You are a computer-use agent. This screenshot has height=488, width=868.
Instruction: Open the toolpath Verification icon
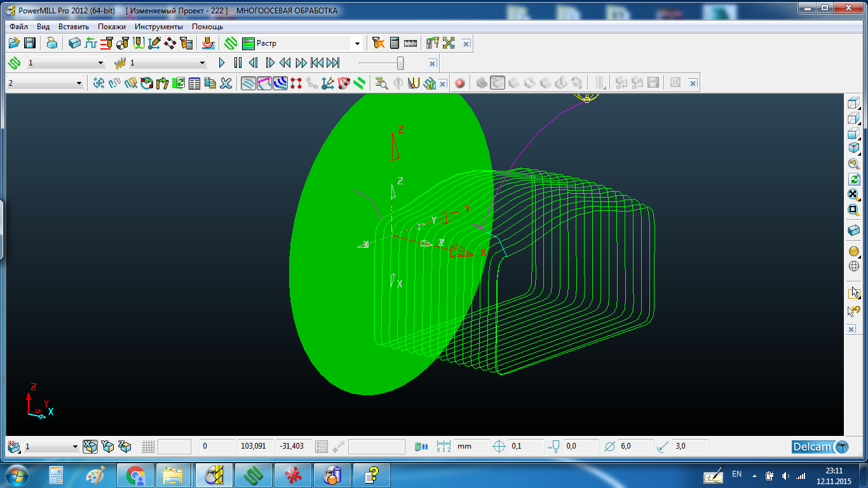click(x=378, y=43)
